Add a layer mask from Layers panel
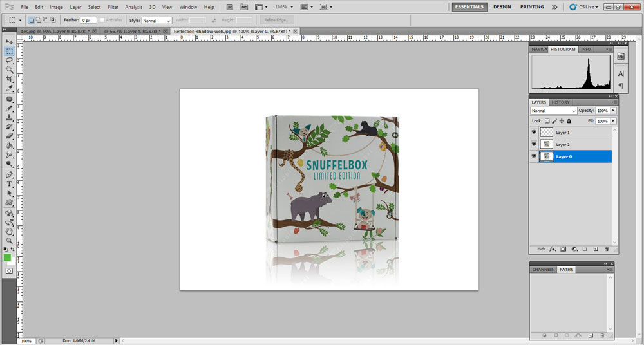This screenshot has height=345, width=644. pyautogui.click(x=563, y=248)
